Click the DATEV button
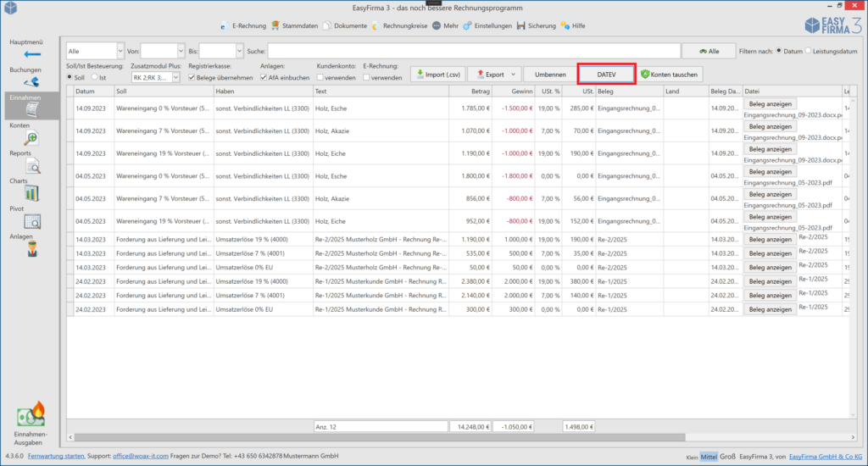 pyautogui.click(x=605, y=75)
